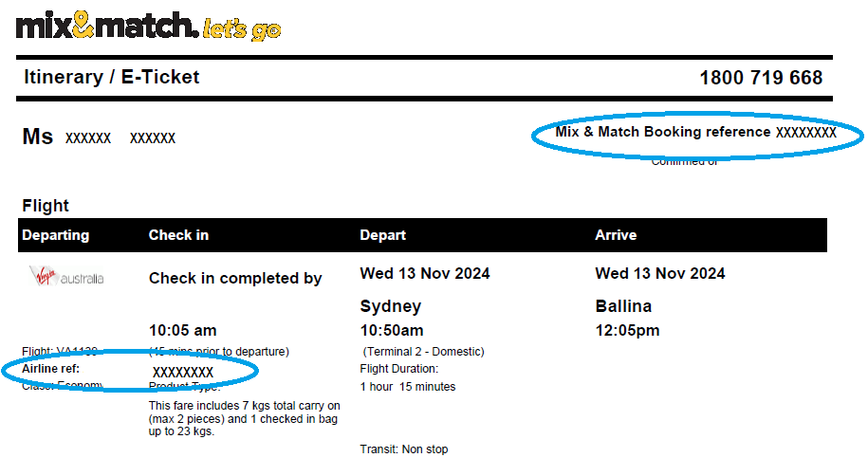Image resolution: width=868 pixels, height=476 pixels.
Task: Click the 12:05pm arrival time
Action: (x=627, y=330)
